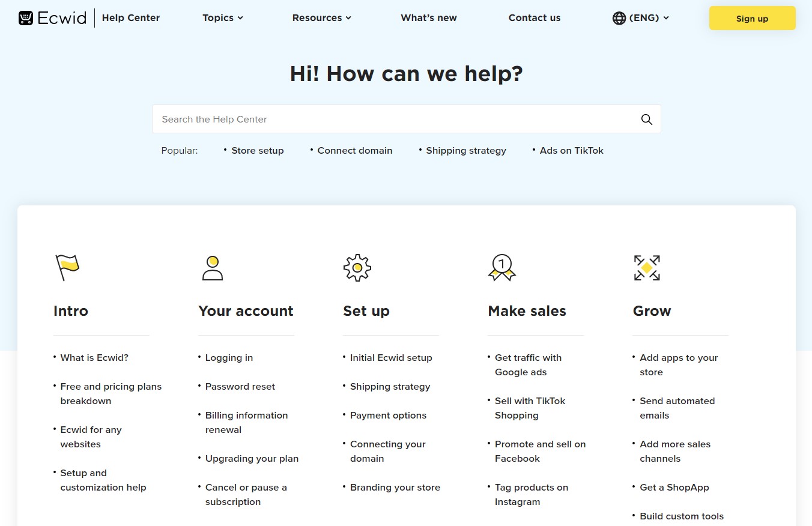Click the globe language icon

click(x=619, y=18)
